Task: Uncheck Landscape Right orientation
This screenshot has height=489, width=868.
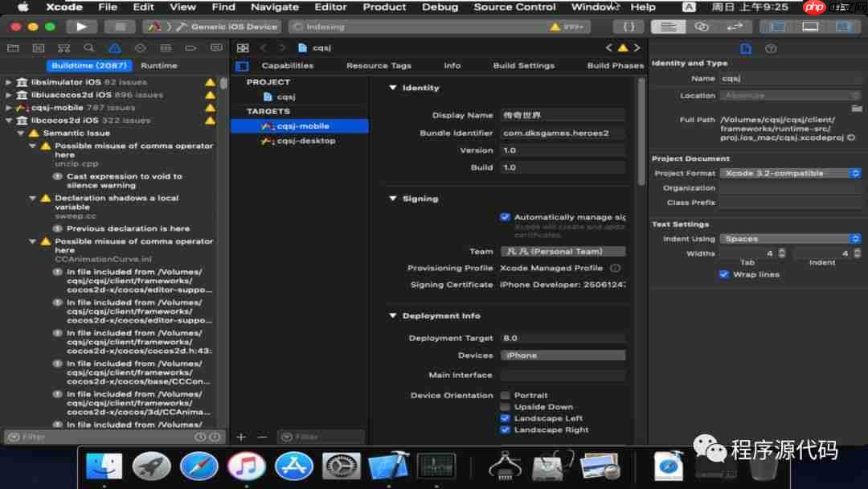Action: (505, 429)
